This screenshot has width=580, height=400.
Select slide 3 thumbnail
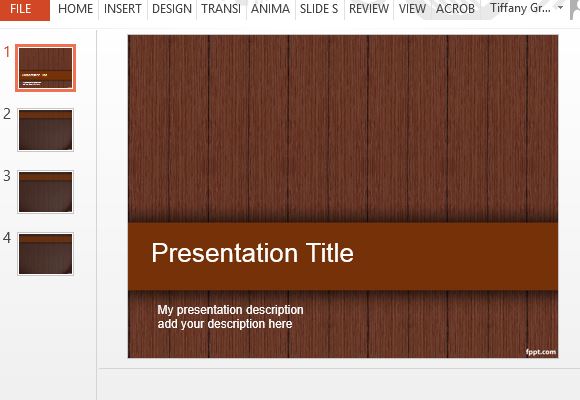click(x=45, y=192)
